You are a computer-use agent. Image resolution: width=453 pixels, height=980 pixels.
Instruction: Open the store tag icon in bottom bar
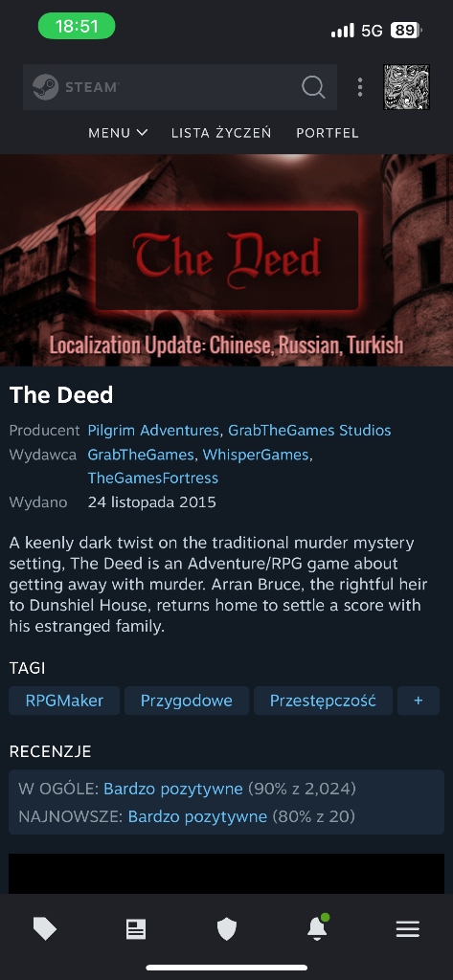45,929
